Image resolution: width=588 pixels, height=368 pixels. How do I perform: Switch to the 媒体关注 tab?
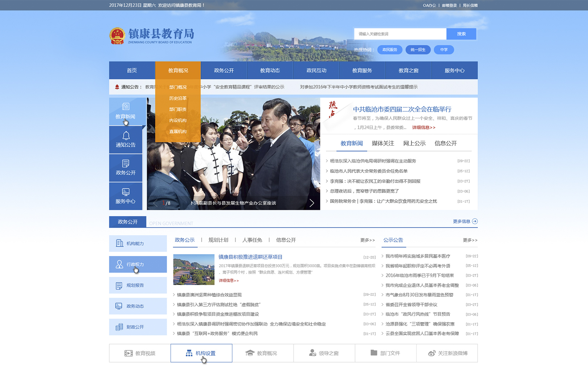pyautogui.click(x=383, y=143)
